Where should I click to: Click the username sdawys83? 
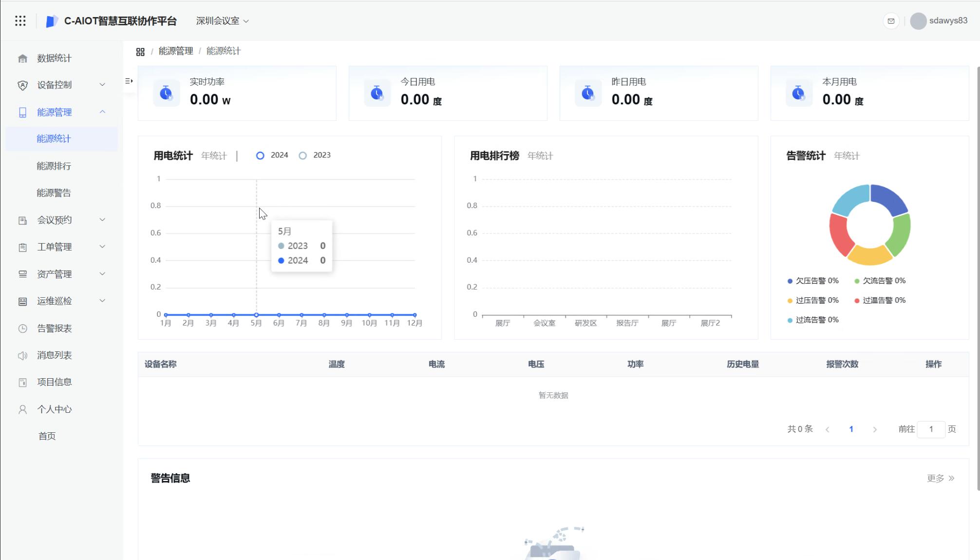tap(948, 20)
